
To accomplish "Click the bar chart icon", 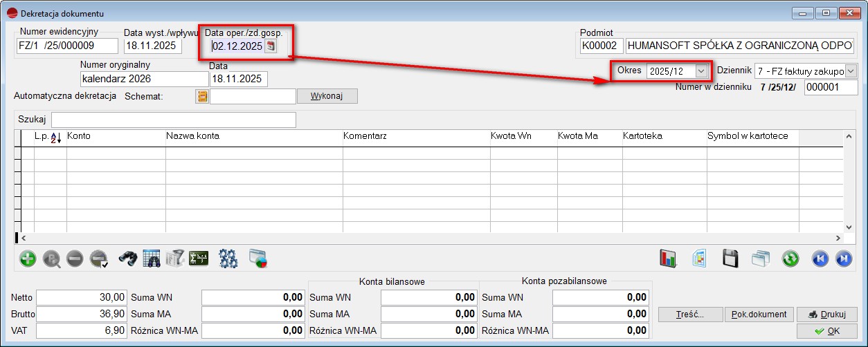I will click(x=668, y=259).
